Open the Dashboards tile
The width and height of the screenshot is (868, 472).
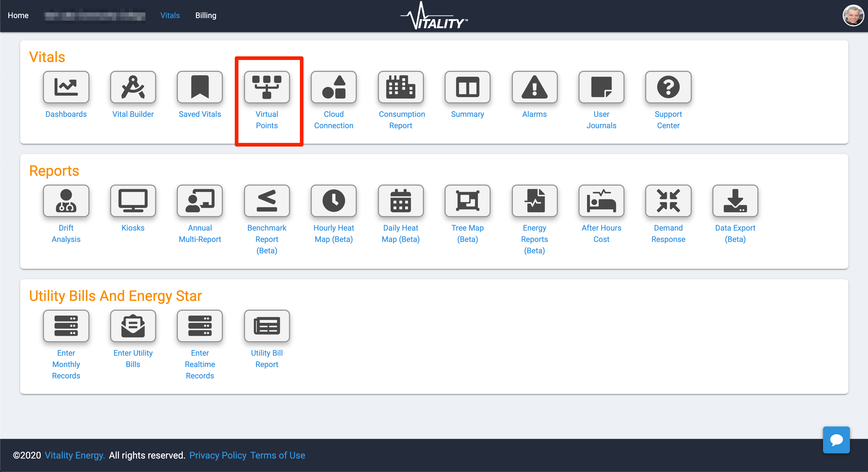(x=66, y=87)
